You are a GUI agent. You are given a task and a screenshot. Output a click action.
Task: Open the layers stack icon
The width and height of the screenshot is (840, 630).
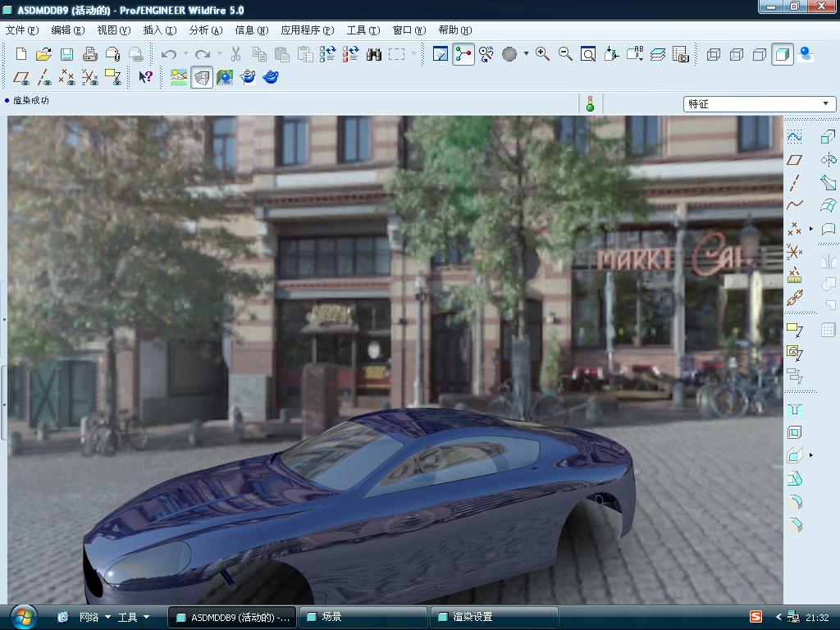[658, 54]
